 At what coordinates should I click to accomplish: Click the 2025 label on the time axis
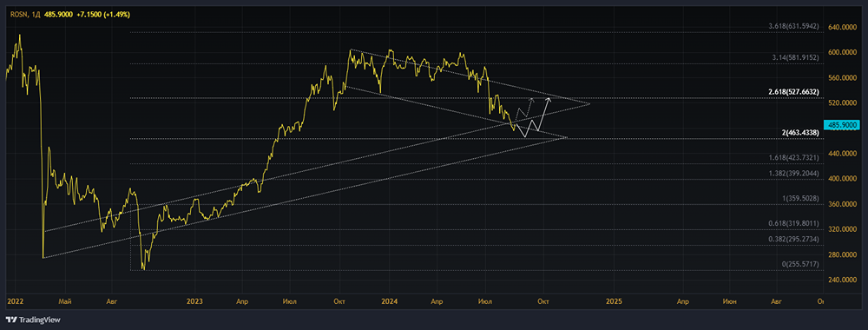click(614, 301)
